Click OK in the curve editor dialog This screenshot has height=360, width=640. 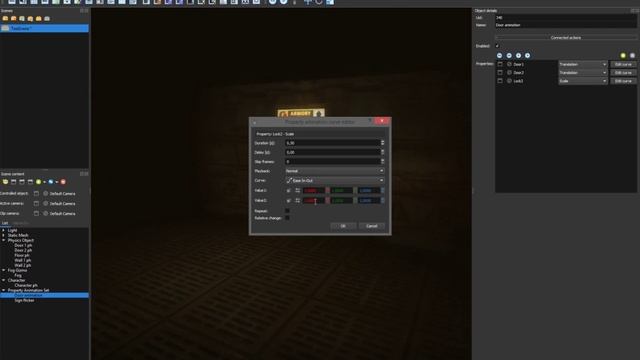[342, 226]
